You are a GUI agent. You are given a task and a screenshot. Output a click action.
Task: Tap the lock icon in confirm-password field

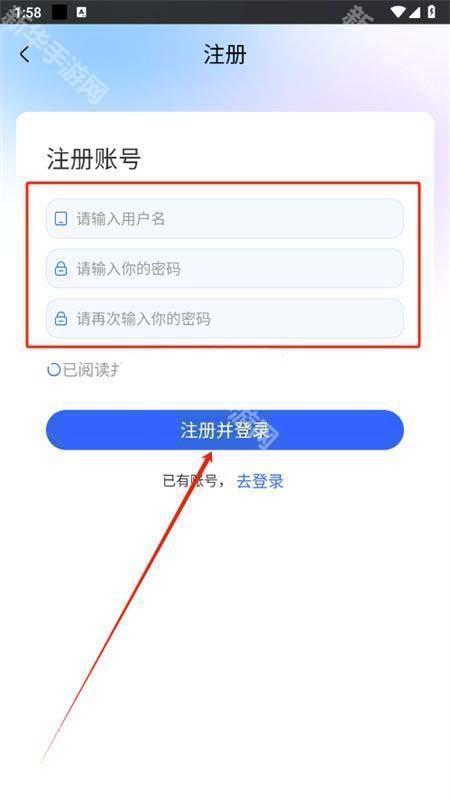click(61, 318)
